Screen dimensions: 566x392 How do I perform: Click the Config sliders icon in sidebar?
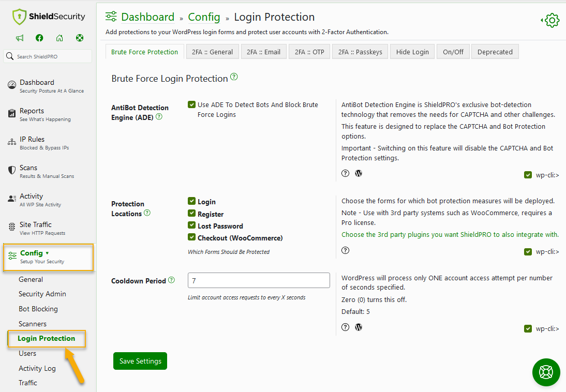coord(12,255)
